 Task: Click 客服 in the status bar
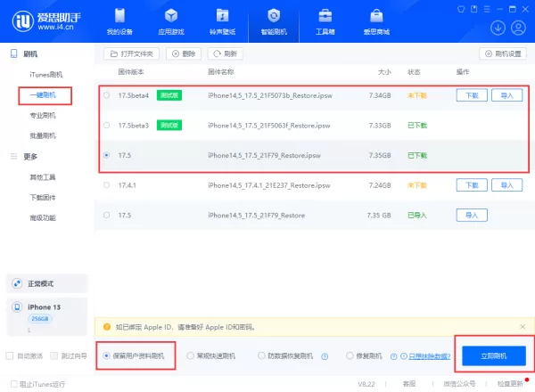click(409, 384)
